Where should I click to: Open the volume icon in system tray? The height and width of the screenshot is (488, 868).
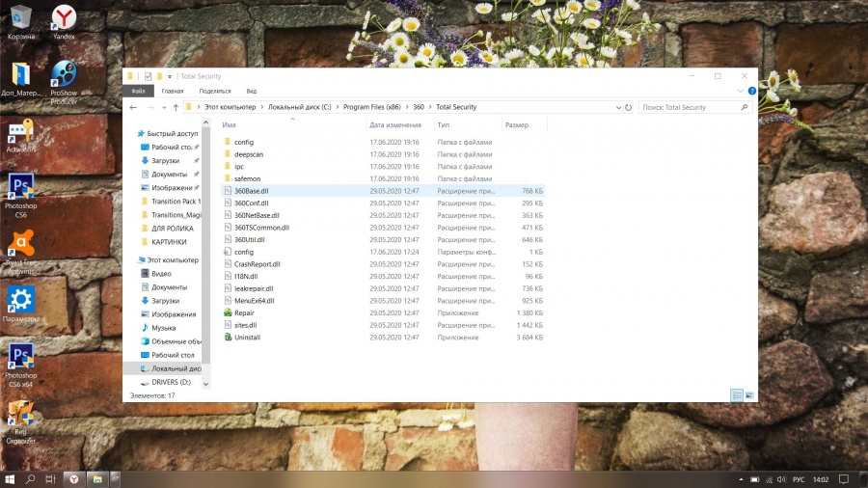click(x=781, y=479)
